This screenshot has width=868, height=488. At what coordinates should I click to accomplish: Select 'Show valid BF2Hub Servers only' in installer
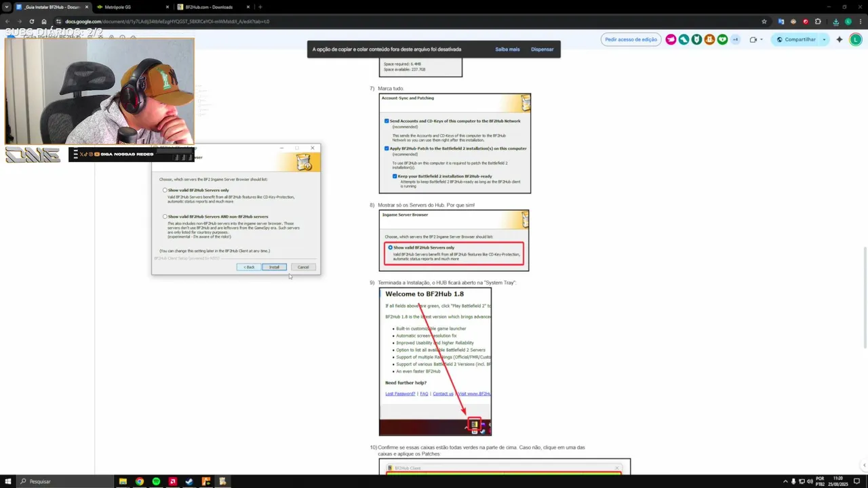[165, 190]
